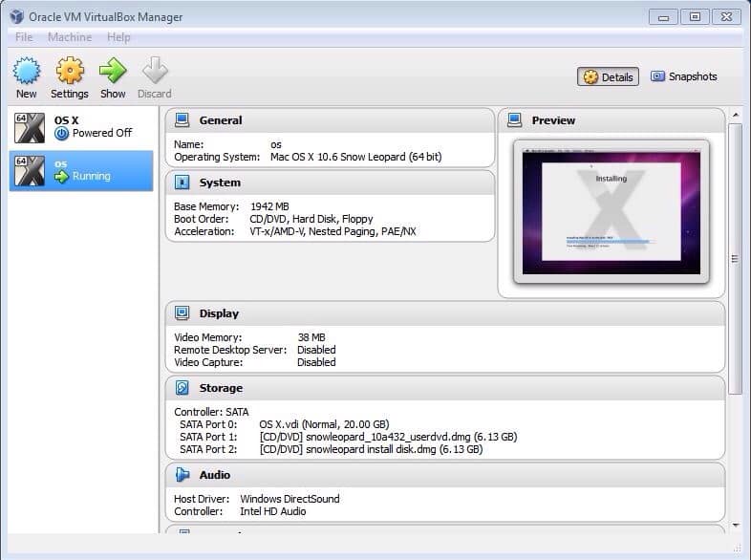Click the General section header

pyautogui.click(x=330, y=120)
